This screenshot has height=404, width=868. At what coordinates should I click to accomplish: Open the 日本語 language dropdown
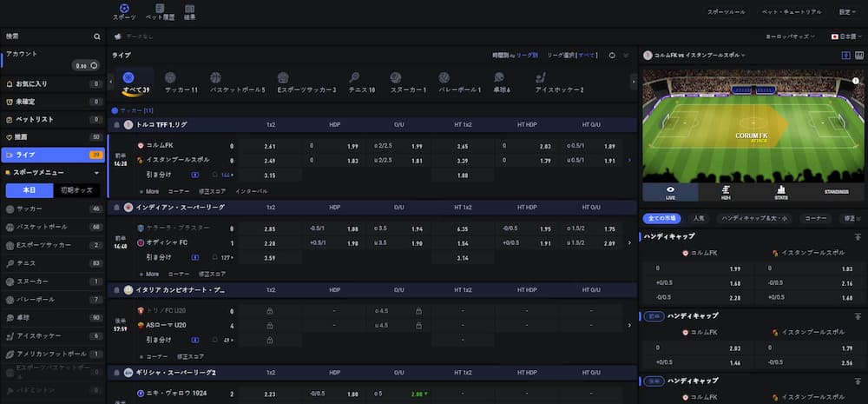tap(845, 36)
